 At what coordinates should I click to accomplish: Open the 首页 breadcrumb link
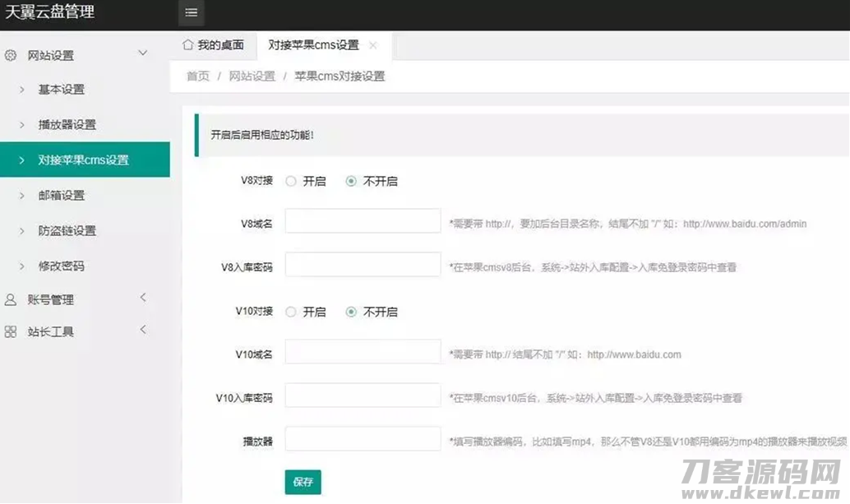(196, 76)
